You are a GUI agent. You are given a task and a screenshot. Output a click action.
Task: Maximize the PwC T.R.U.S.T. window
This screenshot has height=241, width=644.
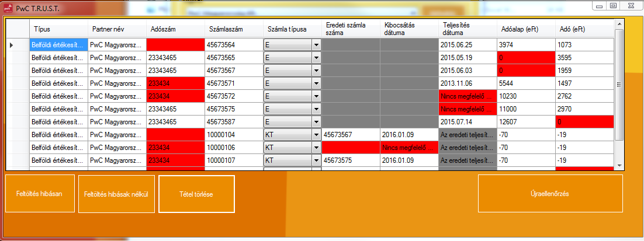[614, 5]
